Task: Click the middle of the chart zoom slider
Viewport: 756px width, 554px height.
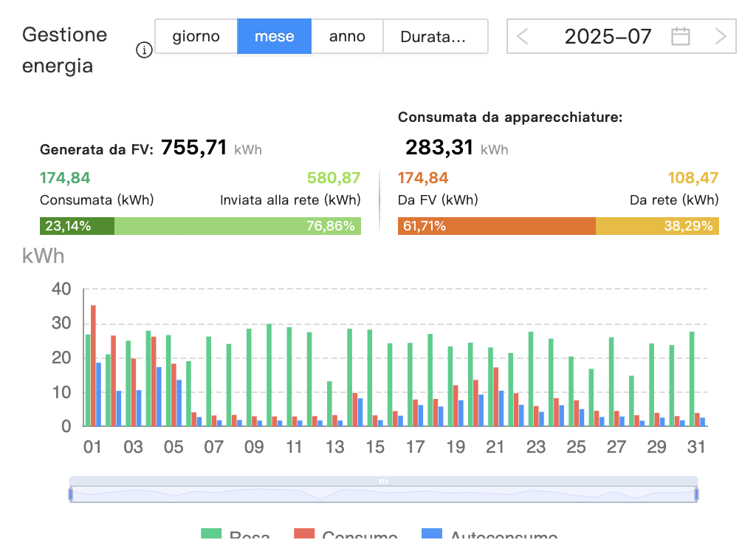Action: [x=383, y=494]
